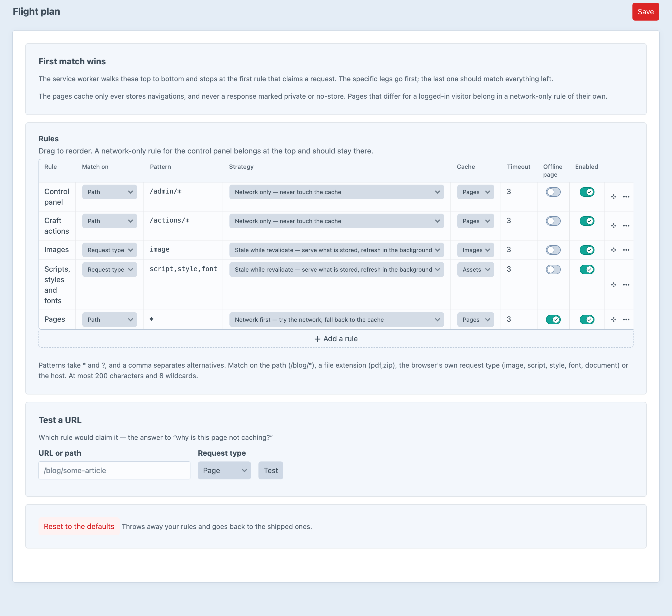
Task: Click the Images rule name cell
Action: tap(57, 250)
